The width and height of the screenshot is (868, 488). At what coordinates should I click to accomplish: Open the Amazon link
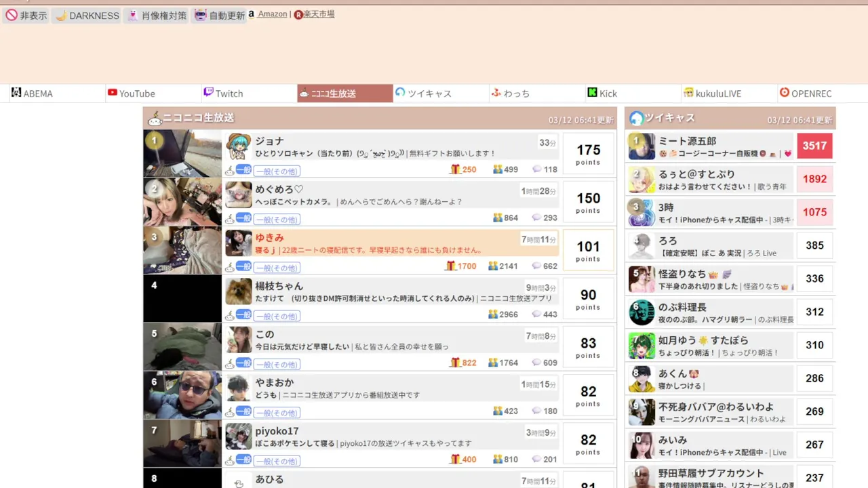point(272,14)
